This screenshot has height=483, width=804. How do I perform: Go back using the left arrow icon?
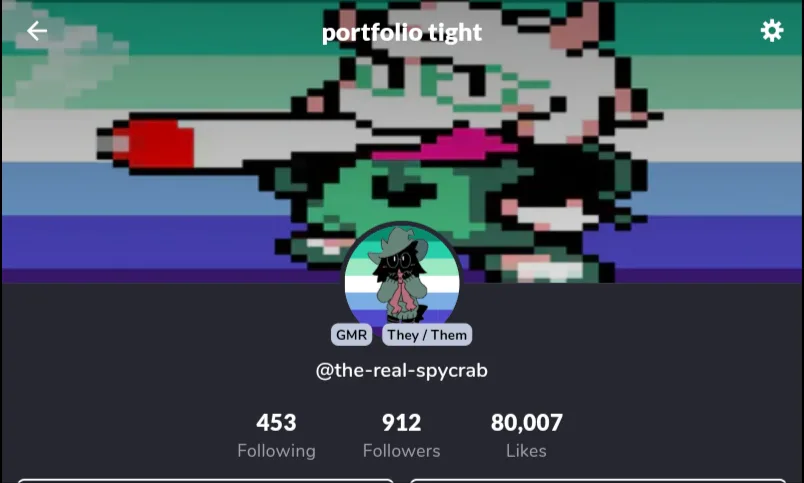[x=37, y=31]
